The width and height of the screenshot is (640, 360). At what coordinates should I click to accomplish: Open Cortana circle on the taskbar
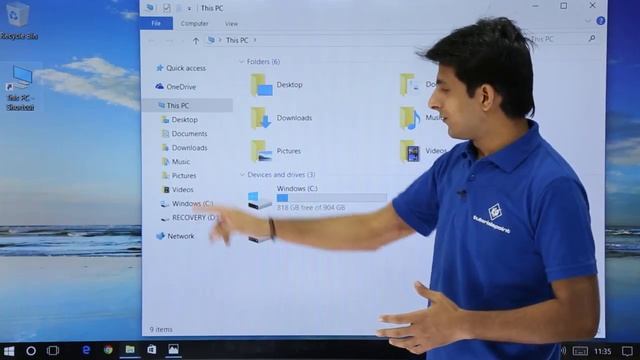[31, 351]
